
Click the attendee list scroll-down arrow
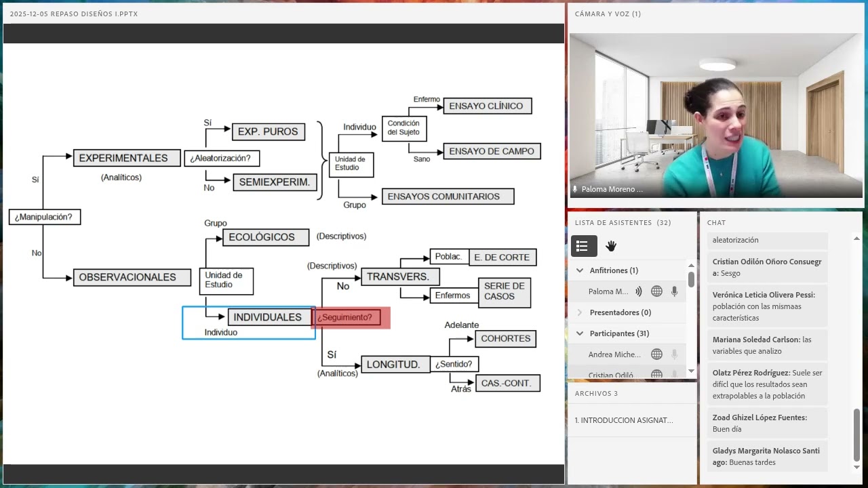click(x=691, y=371)
